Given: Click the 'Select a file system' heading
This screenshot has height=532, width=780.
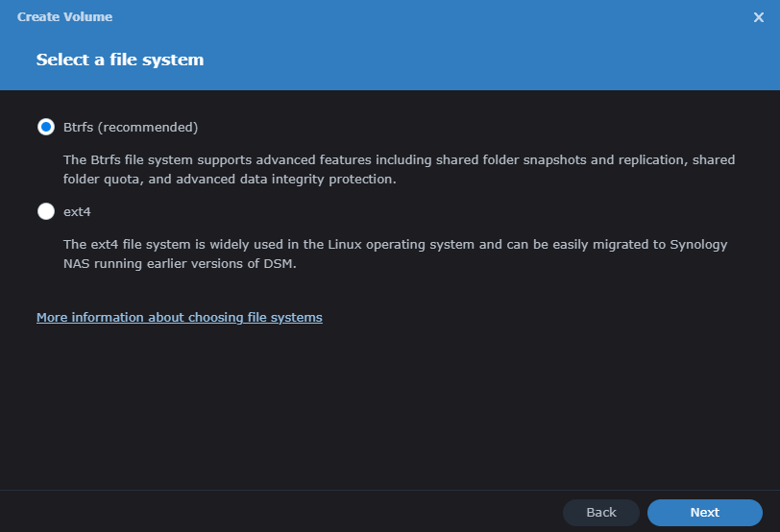Looking at the screenshot, I should click(x=120, y=60).
